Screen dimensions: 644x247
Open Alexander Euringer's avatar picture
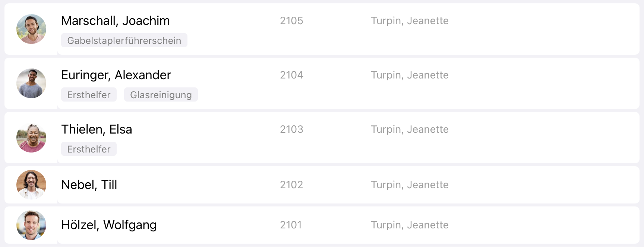click(x=31, y=83)
